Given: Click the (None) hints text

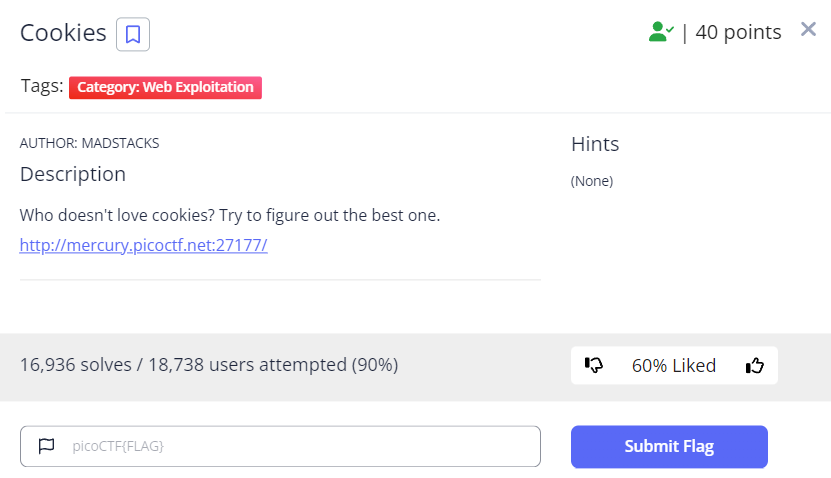Looking at the screenshot, I should point(592,181).
